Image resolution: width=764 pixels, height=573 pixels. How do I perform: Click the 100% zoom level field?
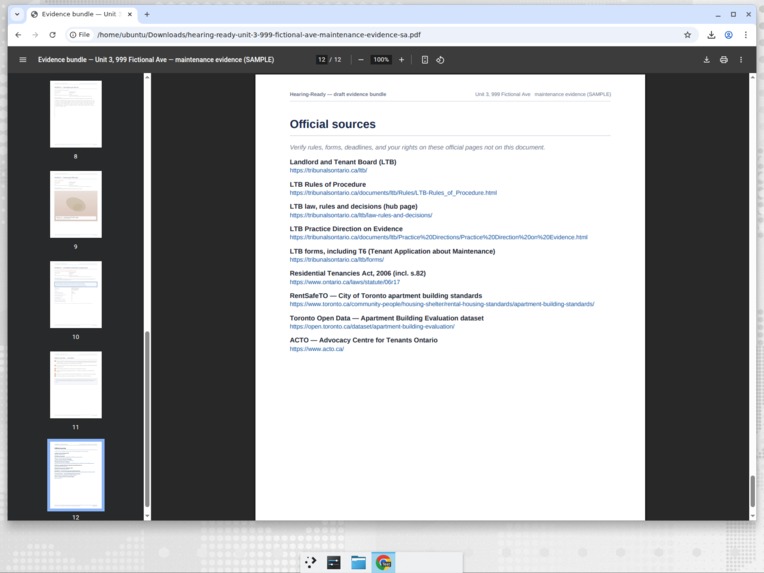[381, 59]
